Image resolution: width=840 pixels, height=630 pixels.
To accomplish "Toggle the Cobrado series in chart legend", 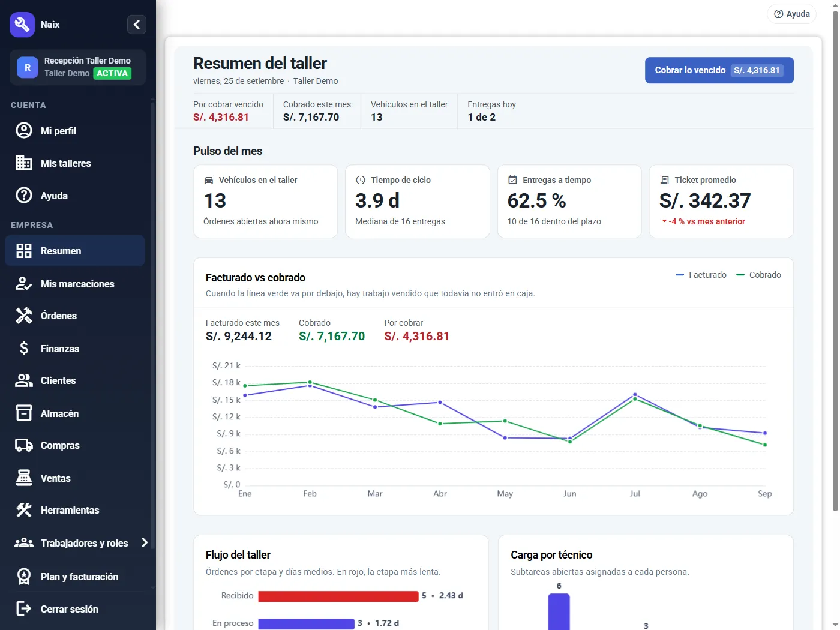I will [x=758, y=275].
